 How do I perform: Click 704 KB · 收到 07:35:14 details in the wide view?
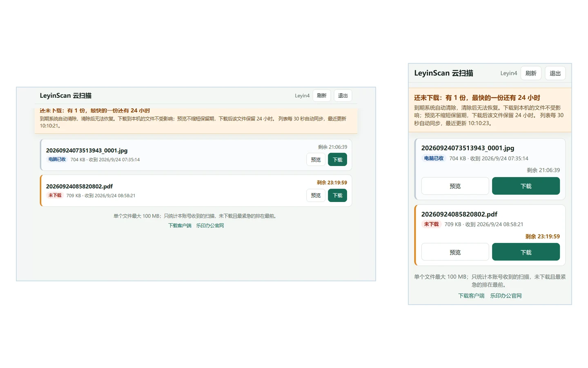105,160
